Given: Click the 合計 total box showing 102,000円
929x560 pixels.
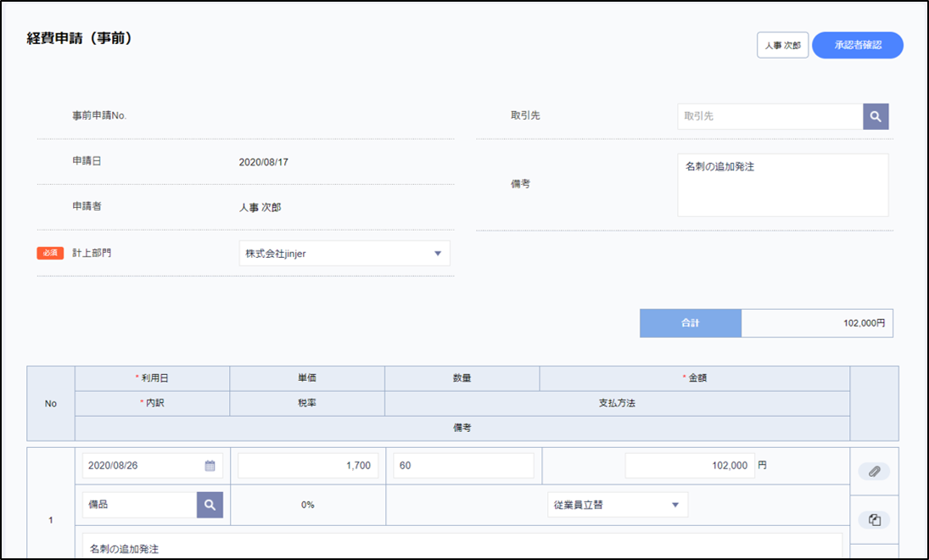Looking at the screenshot, I should pos(816,323).
